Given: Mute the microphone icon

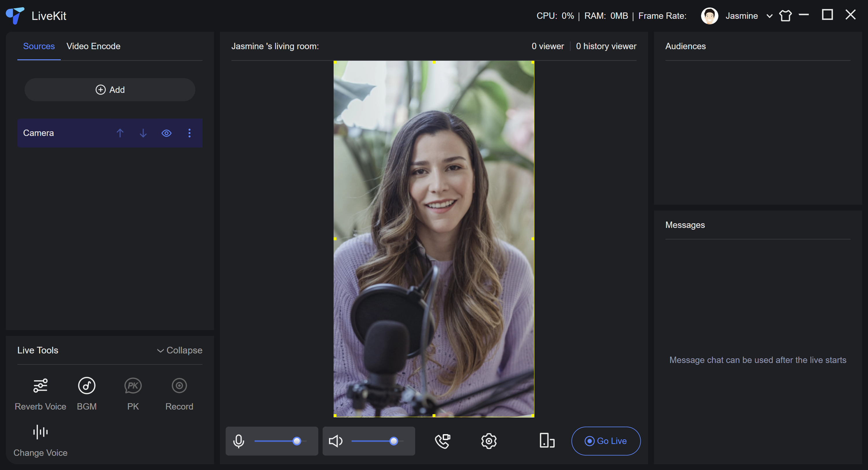Looking at the screenshot, I should 239,441.
